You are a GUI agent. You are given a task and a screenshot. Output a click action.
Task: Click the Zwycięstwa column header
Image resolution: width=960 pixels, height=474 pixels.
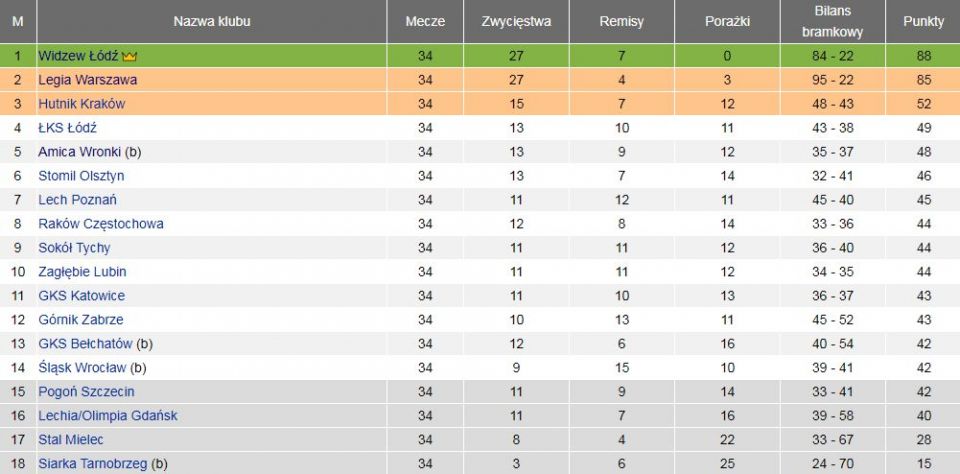click(x=516, y=21)
